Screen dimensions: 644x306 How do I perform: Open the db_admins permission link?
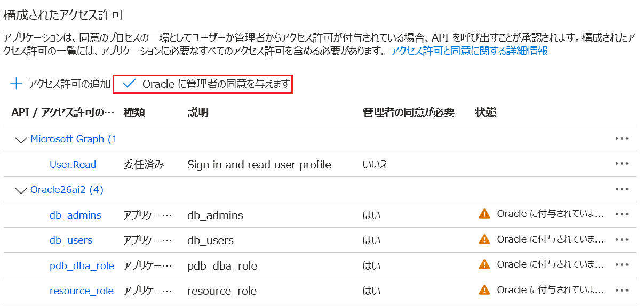pyautogui.click(x=75, y=215)
